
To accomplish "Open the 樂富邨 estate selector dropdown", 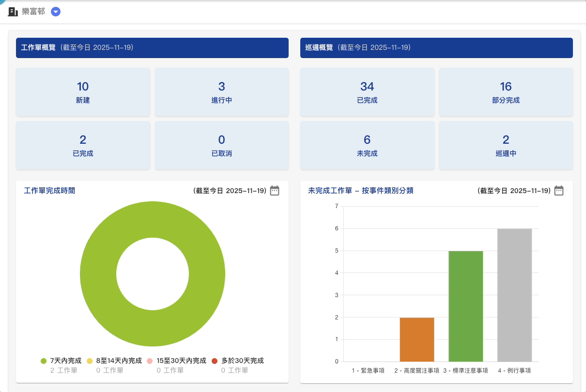I will 56,11.
